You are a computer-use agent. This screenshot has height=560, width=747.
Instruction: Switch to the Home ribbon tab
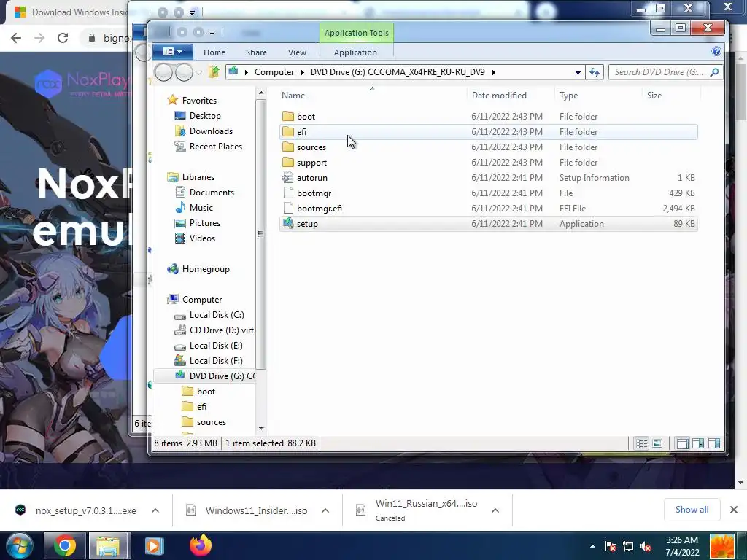click(214, 52)
